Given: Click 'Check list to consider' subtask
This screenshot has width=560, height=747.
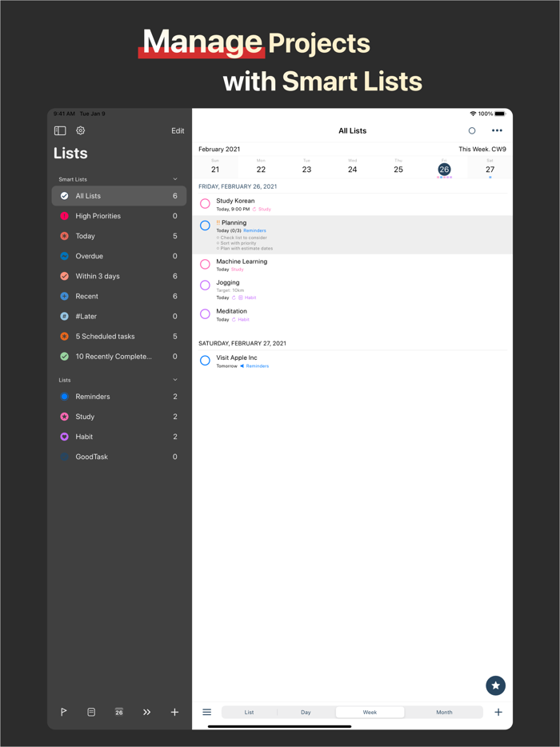Looking at the screenshot, I should click(x=242, y=238).
